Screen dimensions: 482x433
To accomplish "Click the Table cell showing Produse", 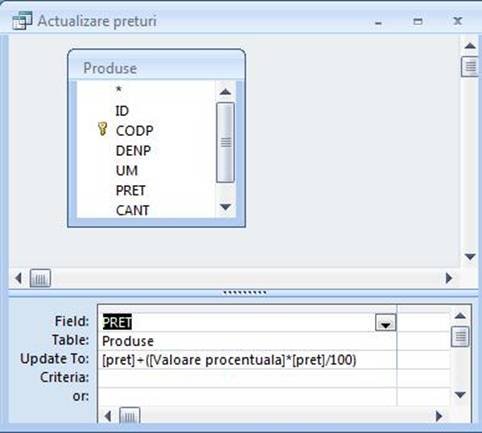I will pos(247,341).
